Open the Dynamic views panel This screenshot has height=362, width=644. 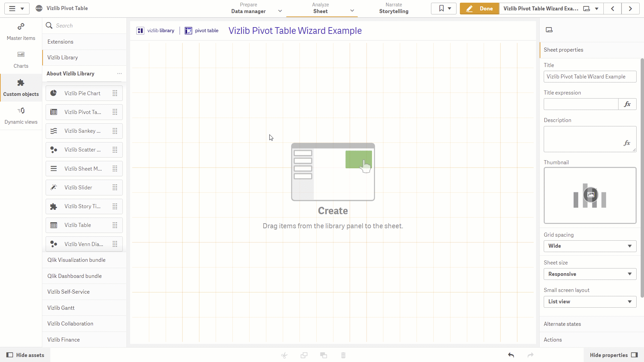click(x=21, y=116)
